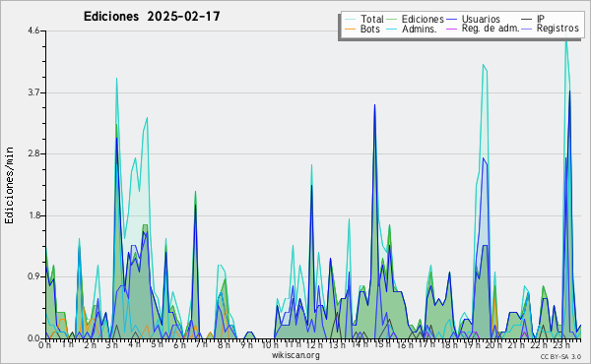
Task: Click the 'Ediciones' legend label
Action: click(423, 20)
